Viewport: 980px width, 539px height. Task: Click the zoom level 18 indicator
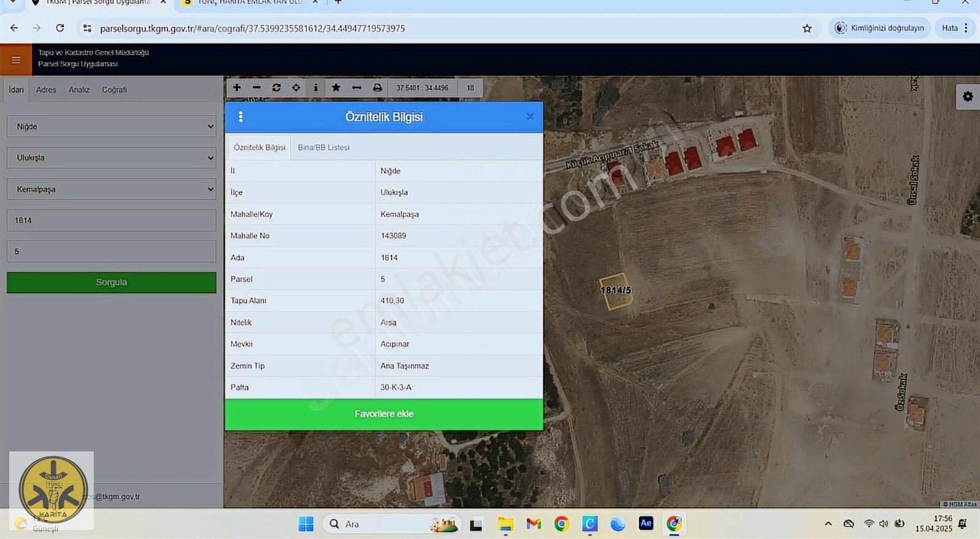pyautogui.click(x=470, y=88)
